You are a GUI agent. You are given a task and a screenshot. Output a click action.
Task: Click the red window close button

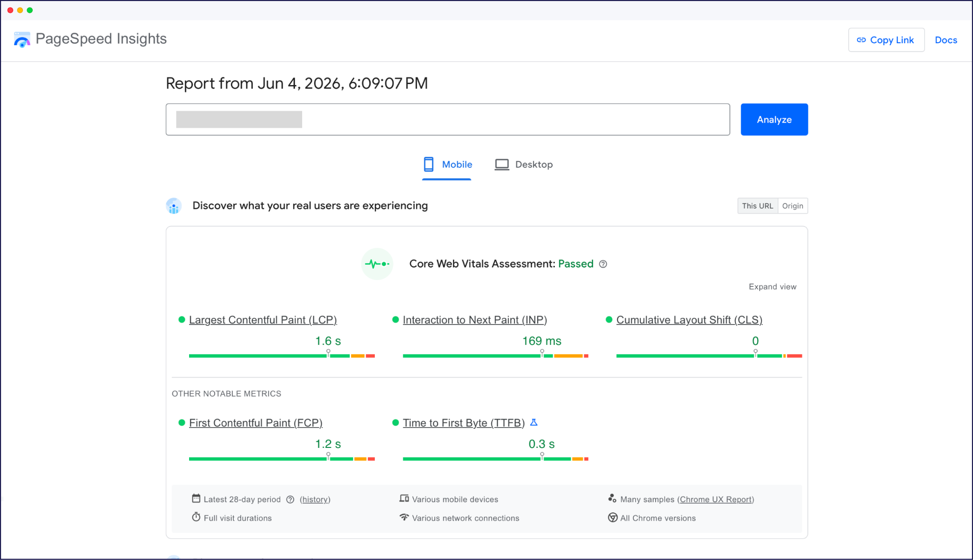pos(10,10)
